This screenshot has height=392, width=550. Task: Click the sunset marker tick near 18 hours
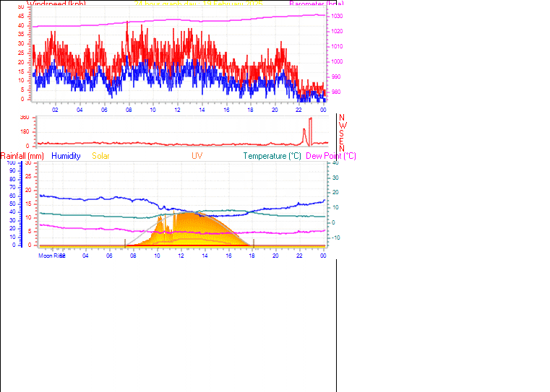pos(253,243)
